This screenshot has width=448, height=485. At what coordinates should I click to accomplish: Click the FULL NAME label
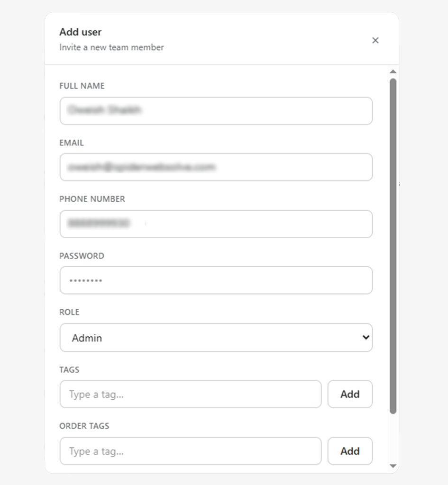coord(82,86)
